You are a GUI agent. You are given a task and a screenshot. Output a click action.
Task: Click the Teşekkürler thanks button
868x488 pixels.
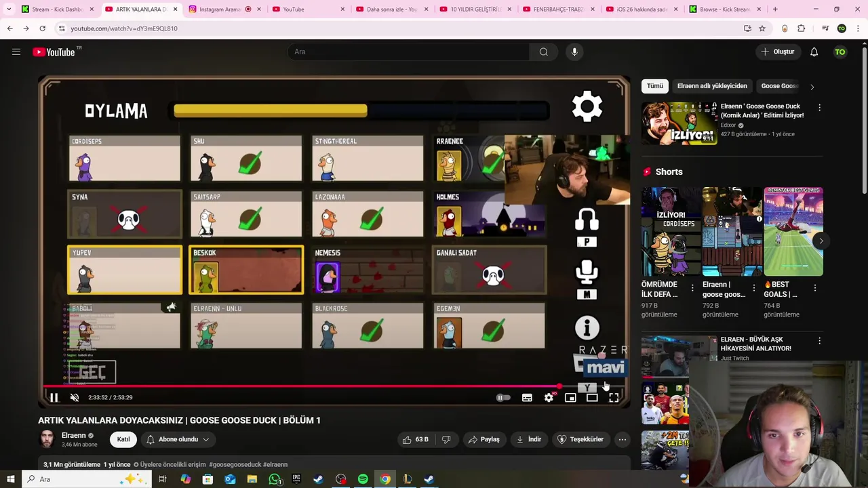[580, 439]
